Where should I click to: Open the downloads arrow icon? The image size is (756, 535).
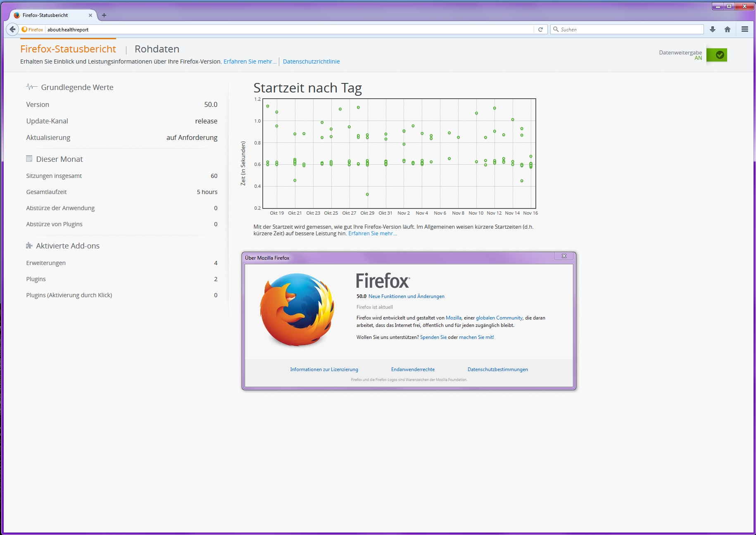point(713,29)
